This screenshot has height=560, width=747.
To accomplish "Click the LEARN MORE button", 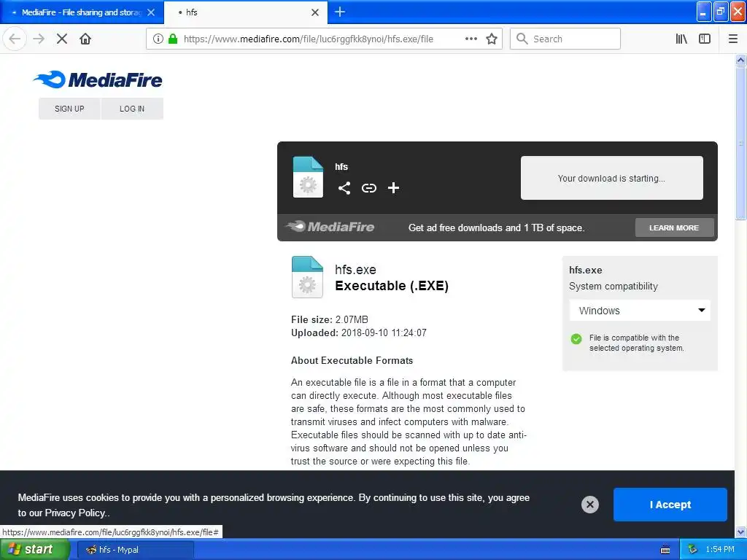I will [x=674, y=227].
